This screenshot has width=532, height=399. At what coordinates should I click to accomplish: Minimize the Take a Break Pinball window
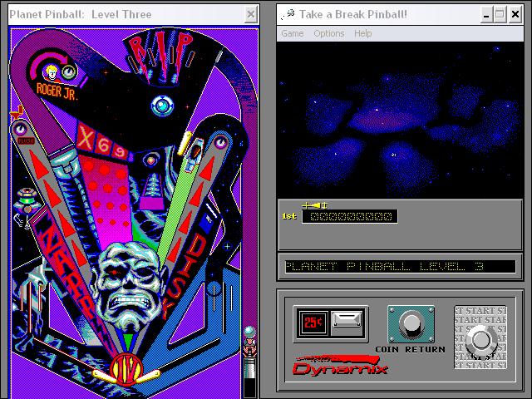[486, 14]
